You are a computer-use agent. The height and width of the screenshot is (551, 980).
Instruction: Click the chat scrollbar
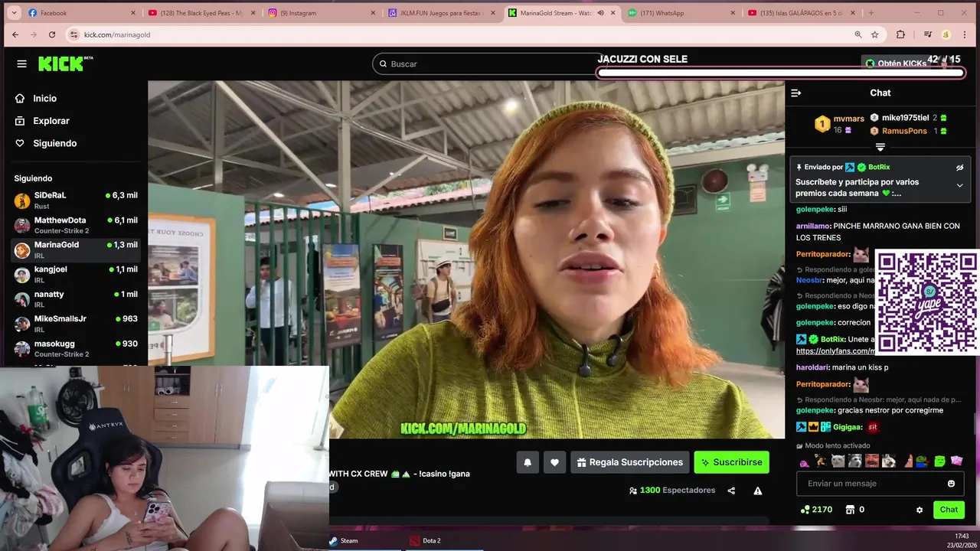(x=975, y=423)
